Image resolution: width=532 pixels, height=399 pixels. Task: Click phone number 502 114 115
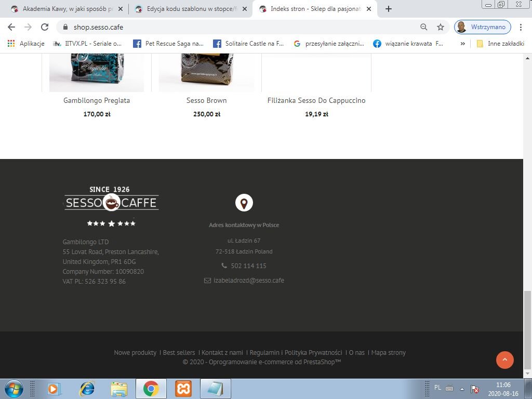[249, 265]
